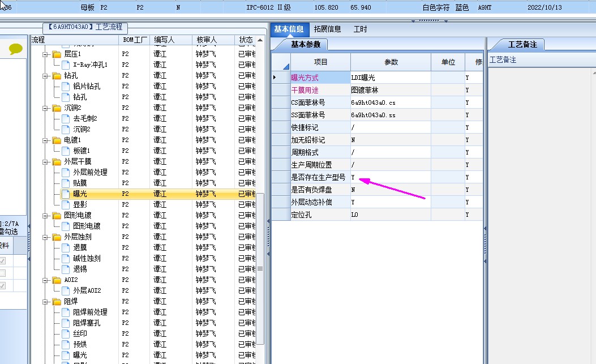Click the 定位孔 LO value cell

point(391,215)
